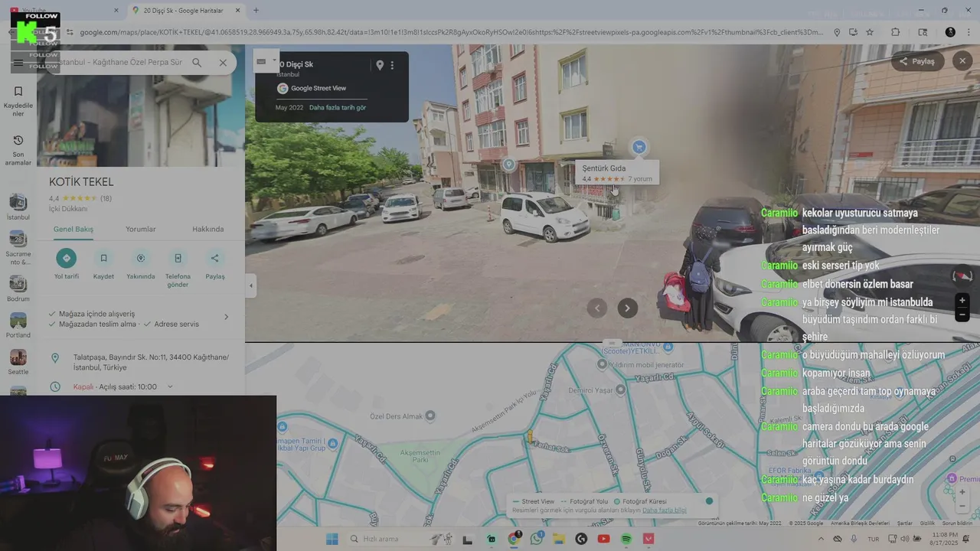Image resolution: width=980 pixels, height=551 pixels.
Task: Zoom in Street View with plus button
Action: [x=962, y=300]
